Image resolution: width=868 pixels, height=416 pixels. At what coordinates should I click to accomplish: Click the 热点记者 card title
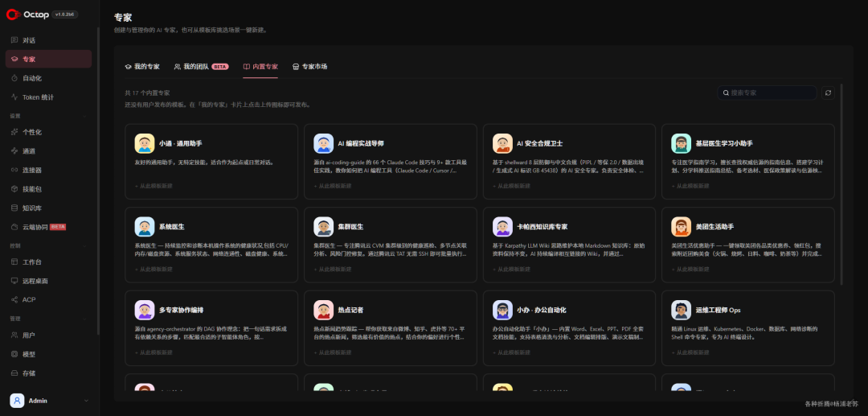350,310
